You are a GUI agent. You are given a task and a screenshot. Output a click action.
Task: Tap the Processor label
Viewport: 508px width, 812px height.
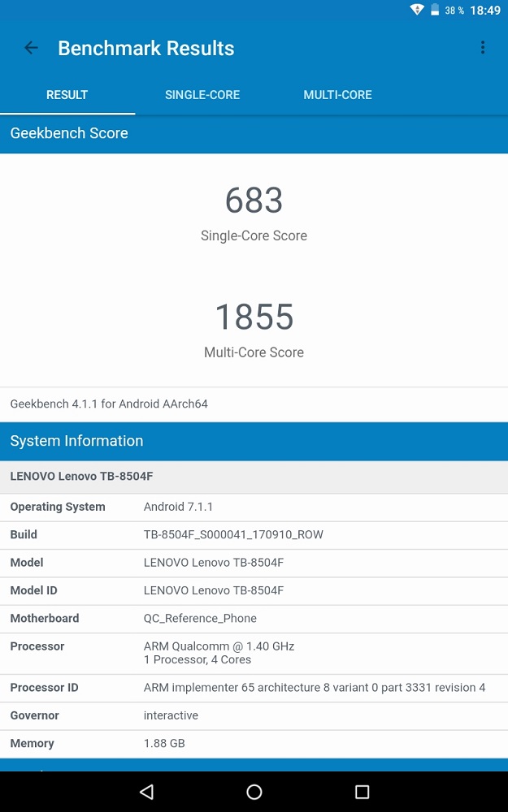[37, 646]
